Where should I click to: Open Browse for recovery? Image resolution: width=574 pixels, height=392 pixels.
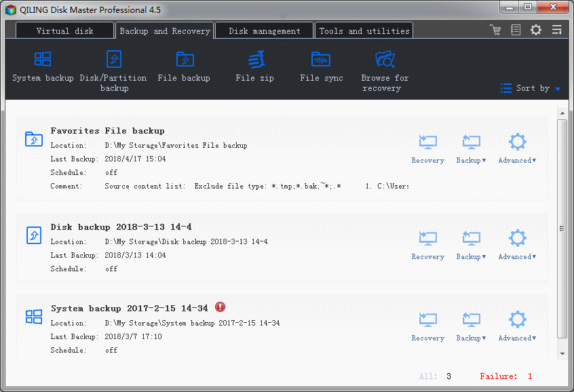pyautogui.click(x=385, y=71)
